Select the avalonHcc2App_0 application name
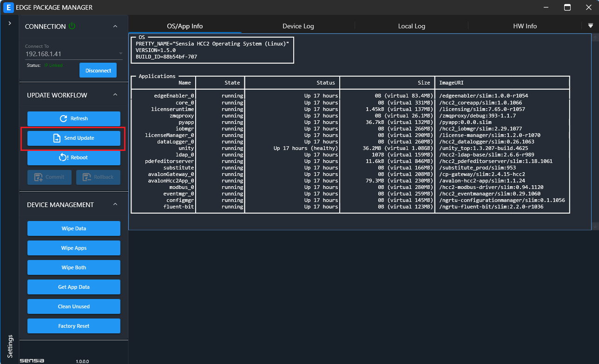Screen dimensions: 599x364 point(171,180)
